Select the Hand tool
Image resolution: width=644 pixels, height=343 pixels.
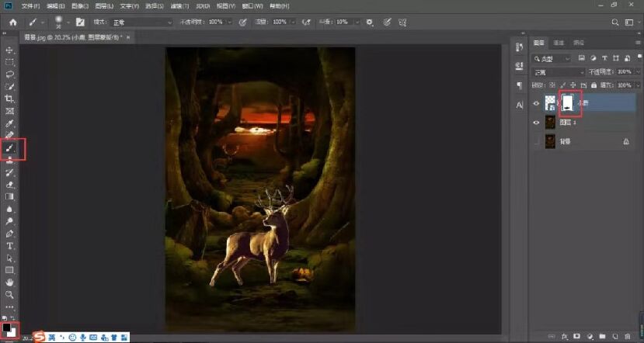[9, 282]
